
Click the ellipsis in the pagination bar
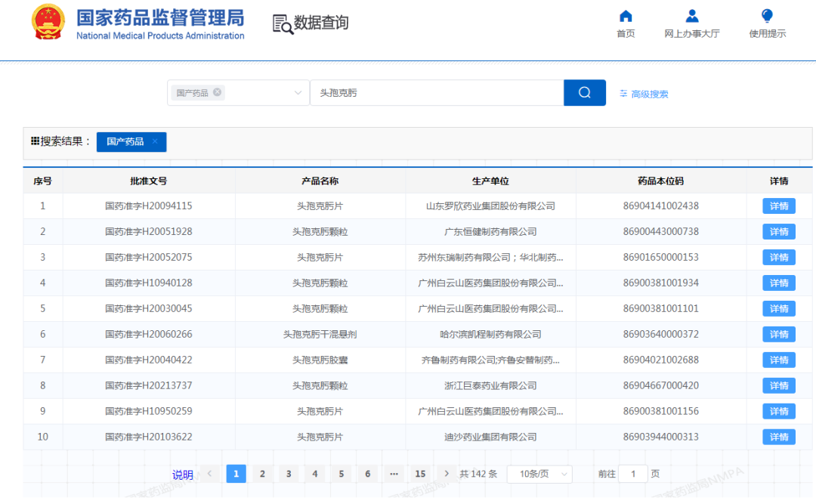coord(394,473)
